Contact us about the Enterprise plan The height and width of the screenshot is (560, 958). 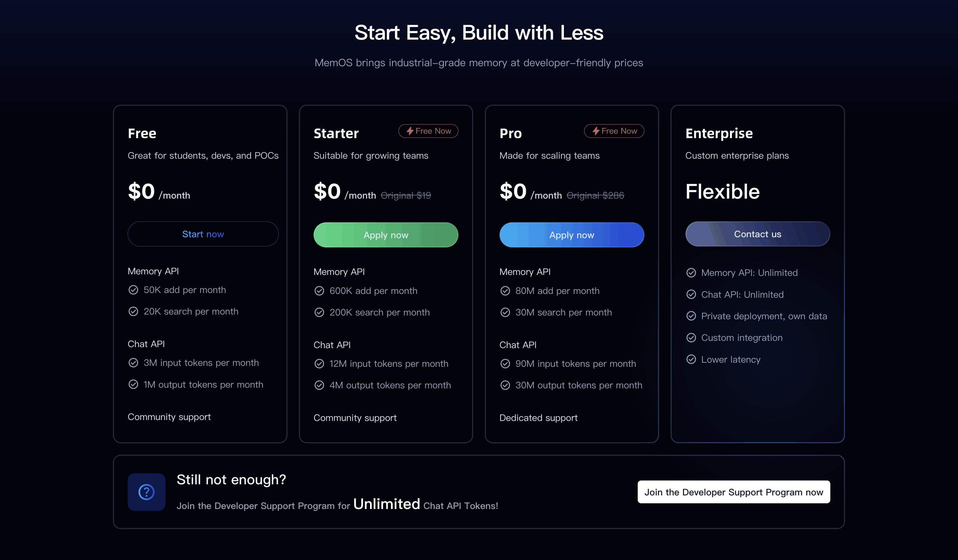click(x=758, y=234)
